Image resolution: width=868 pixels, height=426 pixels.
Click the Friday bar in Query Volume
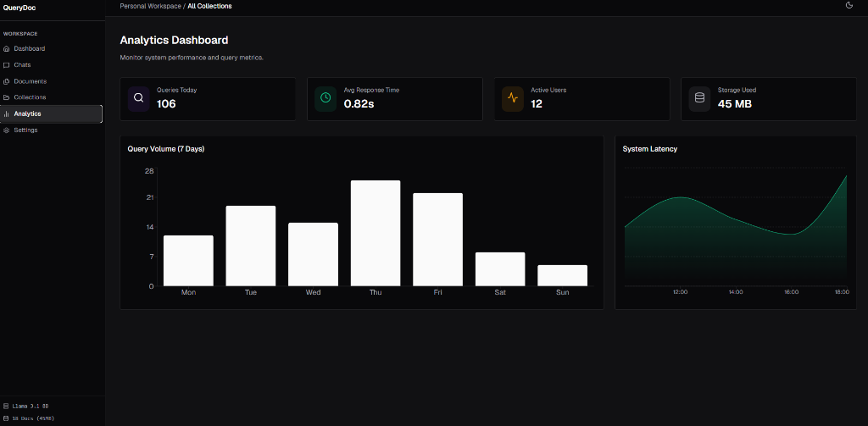click(438, 240)
